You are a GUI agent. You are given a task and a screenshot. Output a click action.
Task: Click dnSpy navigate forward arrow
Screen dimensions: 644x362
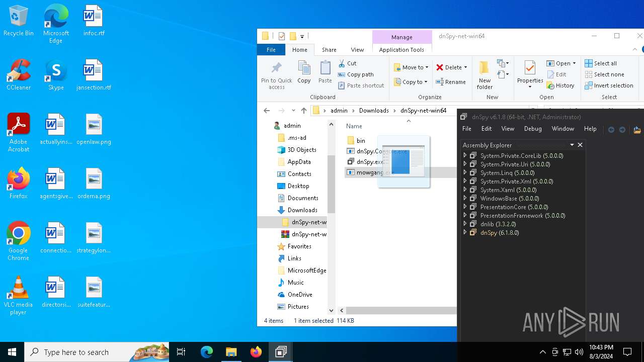622,130
